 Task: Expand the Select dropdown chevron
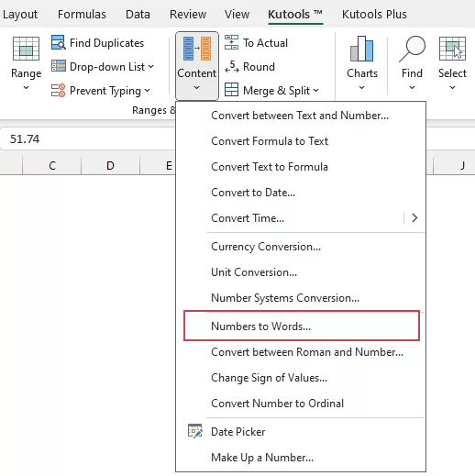click(452, 88)
